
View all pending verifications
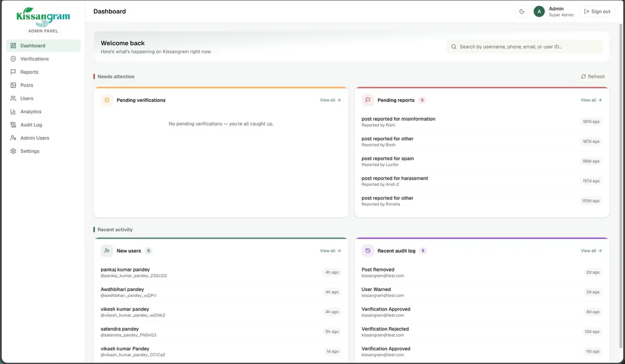(331, 100)
